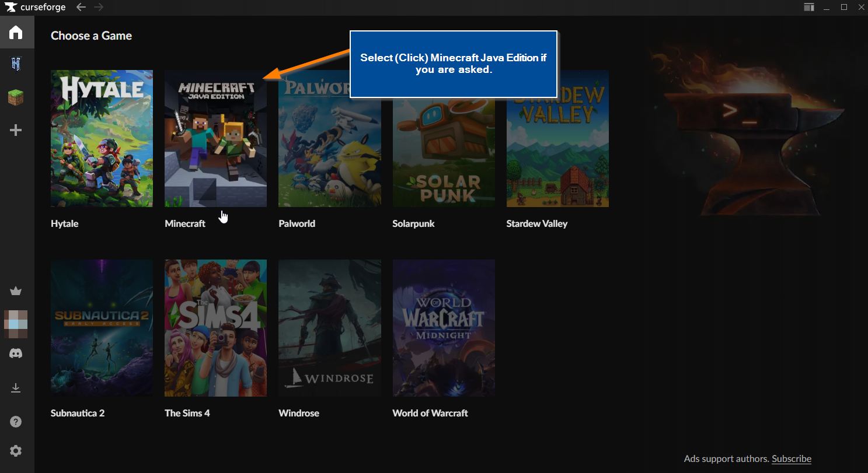Click the World of Warcraft title text
868x473 pixels.
430,413
